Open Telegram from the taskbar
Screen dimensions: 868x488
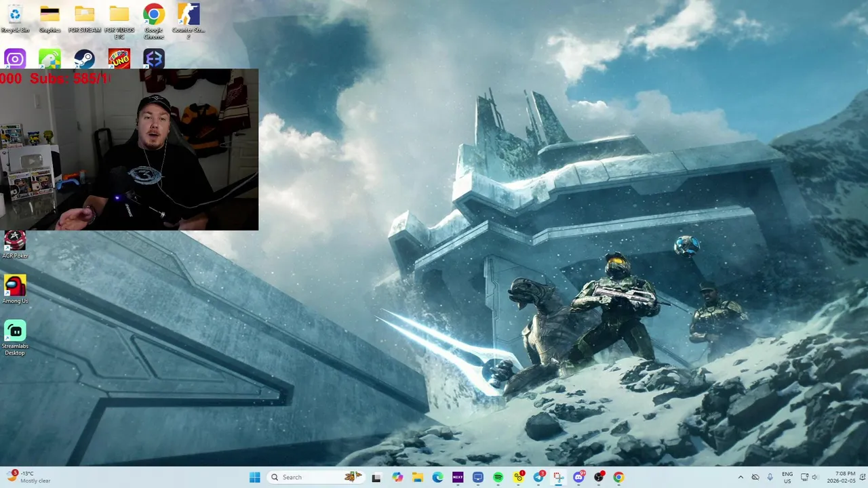click(x=538, y=477)
